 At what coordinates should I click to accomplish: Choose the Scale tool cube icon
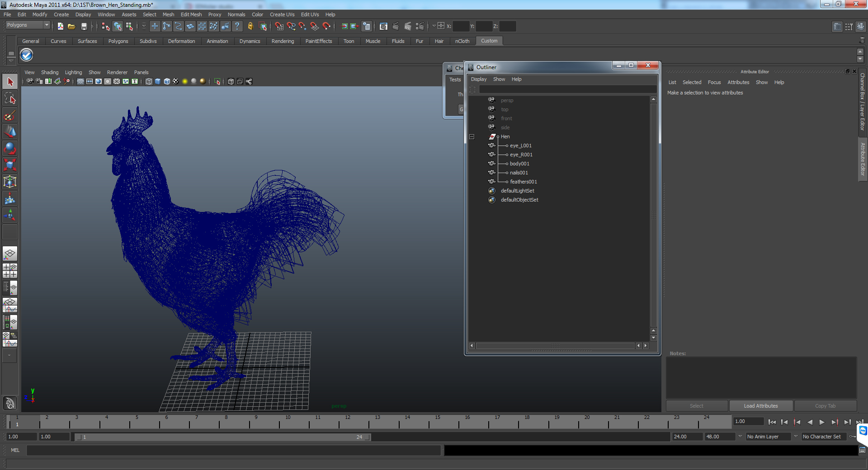[x=10, y=165]
